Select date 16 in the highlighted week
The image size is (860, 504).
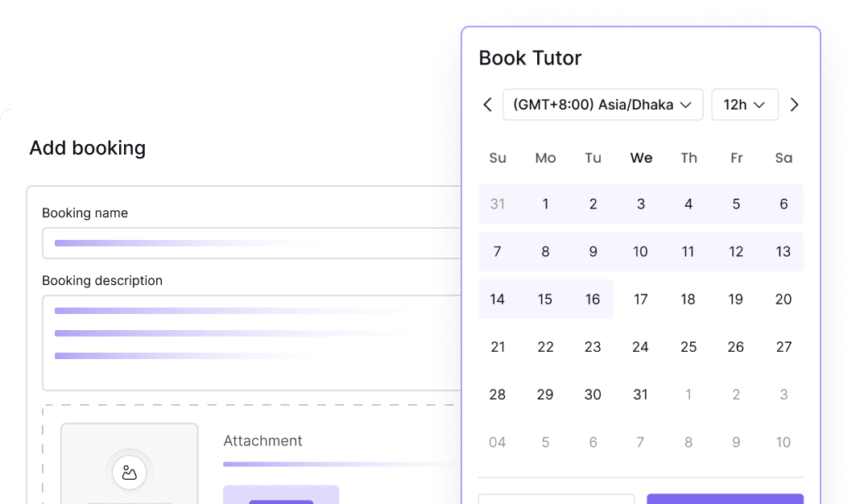tap(593, 299)
